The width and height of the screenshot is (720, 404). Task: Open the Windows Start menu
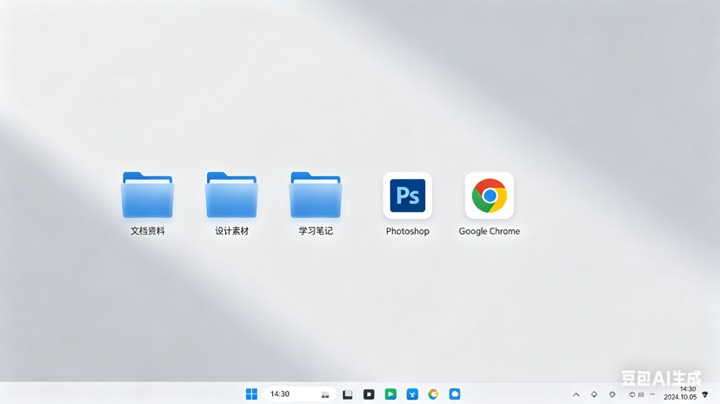(251, 394)
